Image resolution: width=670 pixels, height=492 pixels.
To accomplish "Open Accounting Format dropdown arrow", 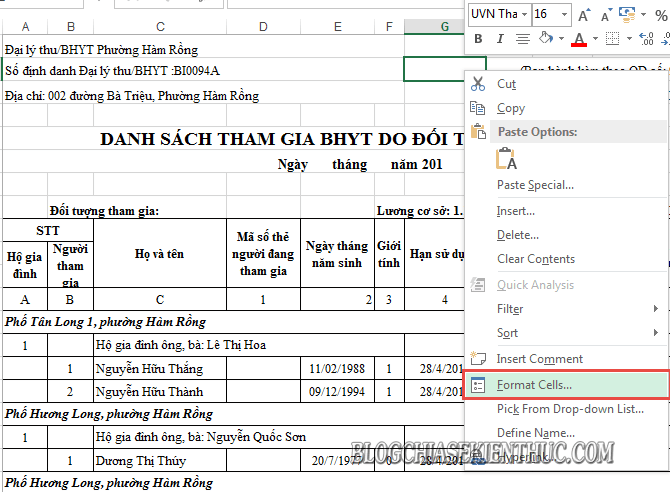I will point(644,15).
